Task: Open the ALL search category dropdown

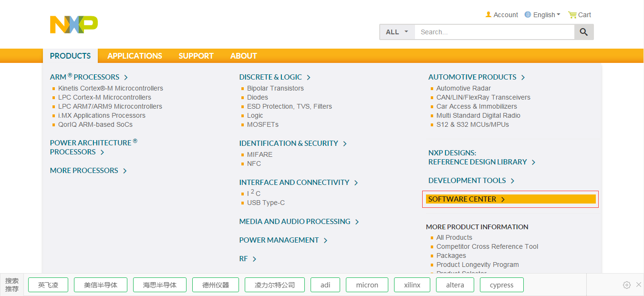Action: [397, 32]
